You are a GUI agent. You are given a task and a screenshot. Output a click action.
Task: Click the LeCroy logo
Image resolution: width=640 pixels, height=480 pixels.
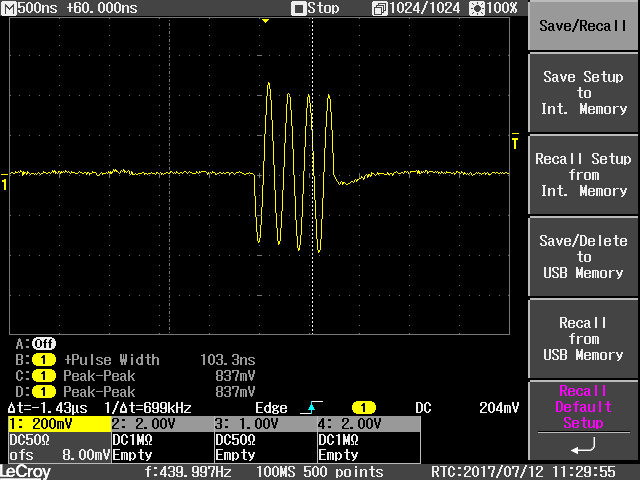click(x=25, y=472)
